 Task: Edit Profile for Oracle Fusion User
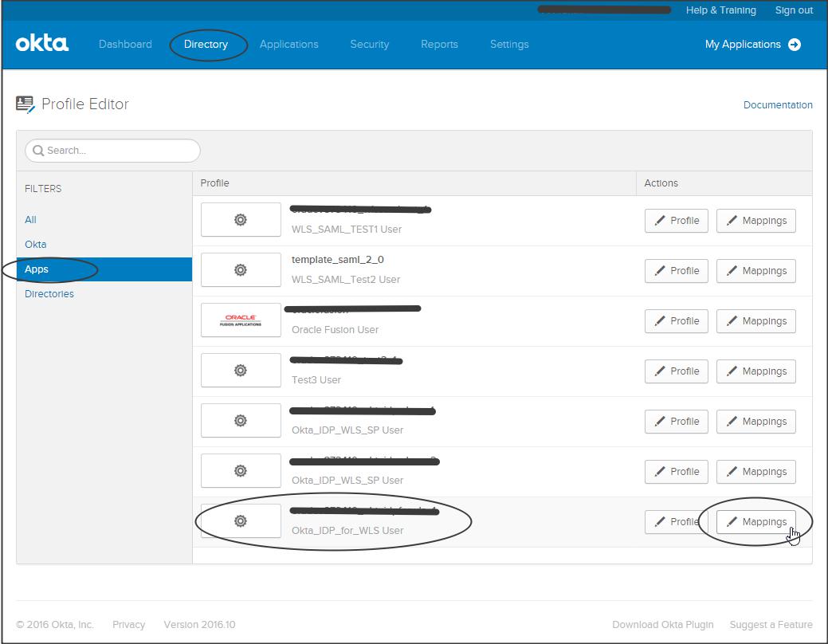point(677,321)
